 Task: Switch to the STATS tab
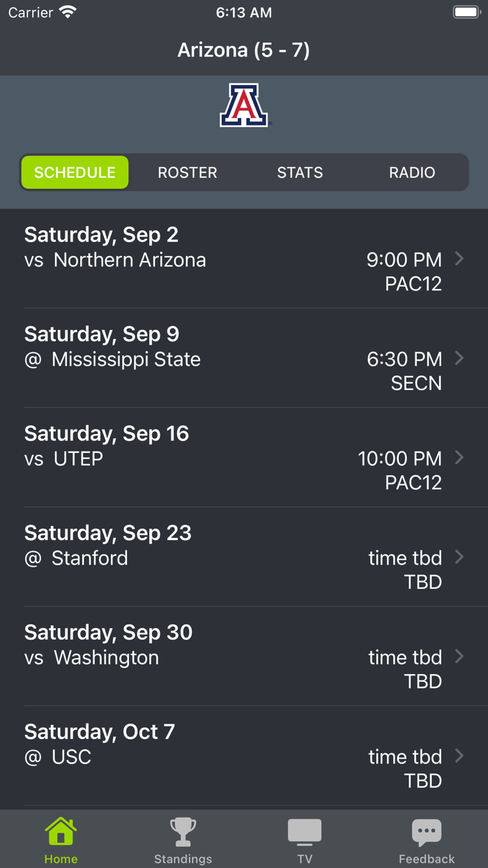(300, 172)
